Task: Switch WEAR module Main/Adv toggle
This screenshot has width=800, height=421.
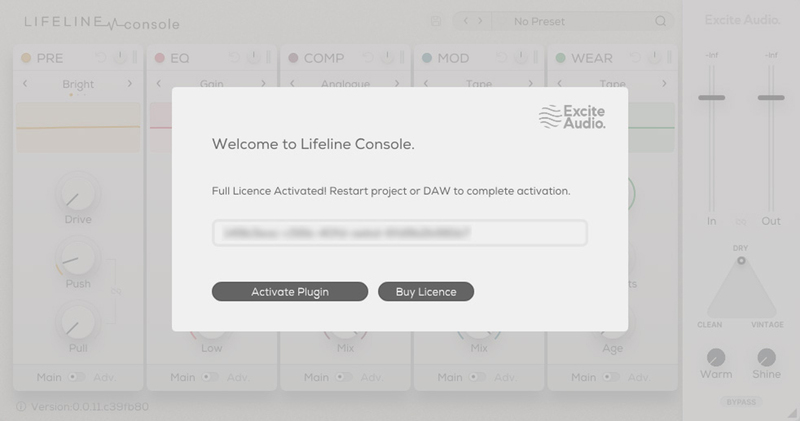Action: pos(611,377)
